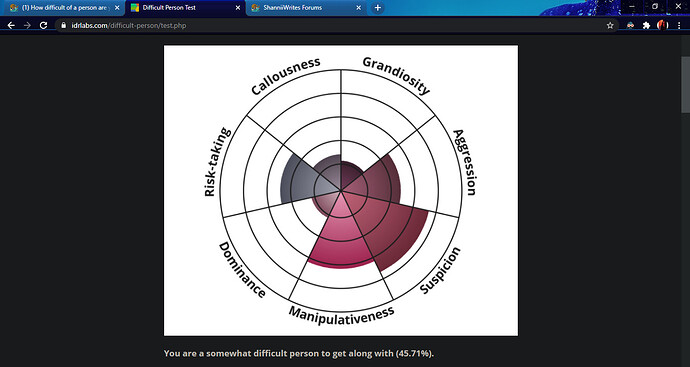Click the page's vertical scrollbar thumb

(685, 84)
